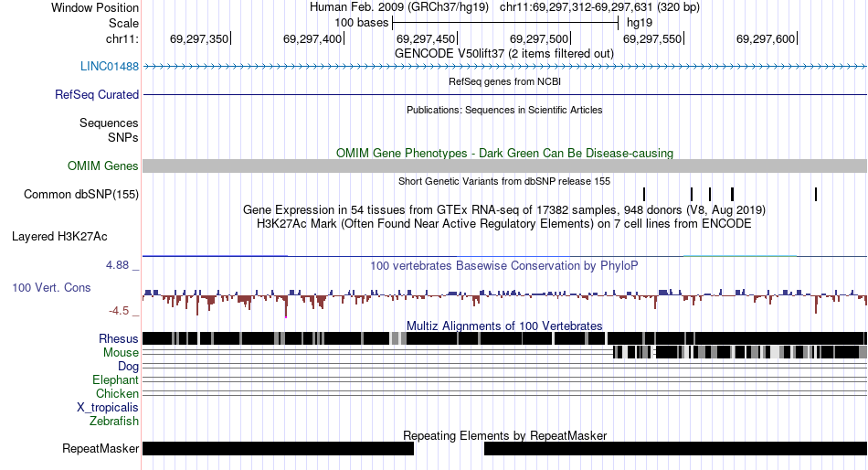Click the Window Position label
Viewport: 868px width, 470px height.
pos(95,7)
